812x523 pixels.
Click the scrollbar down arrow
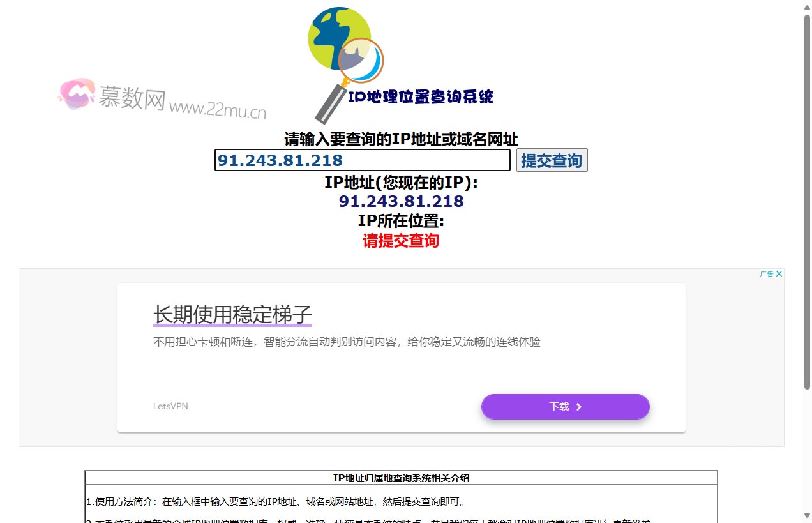tap(807, 515)
